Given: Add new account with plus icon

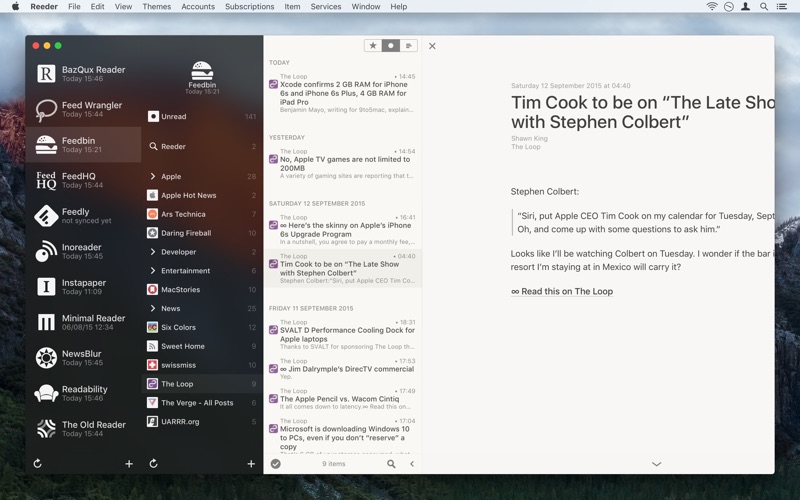Looking at the screenshot, I should pyautogui.click(x=129, y=464).
